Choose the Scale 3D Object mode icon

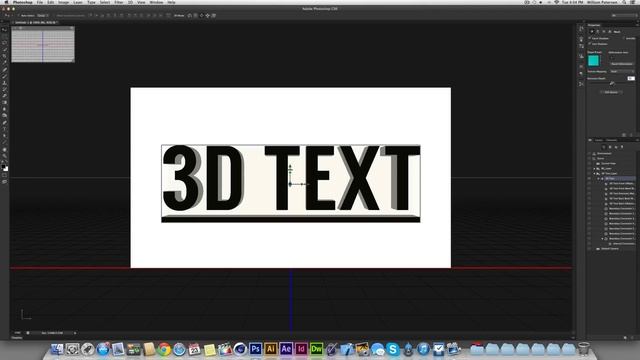(213, 16)
